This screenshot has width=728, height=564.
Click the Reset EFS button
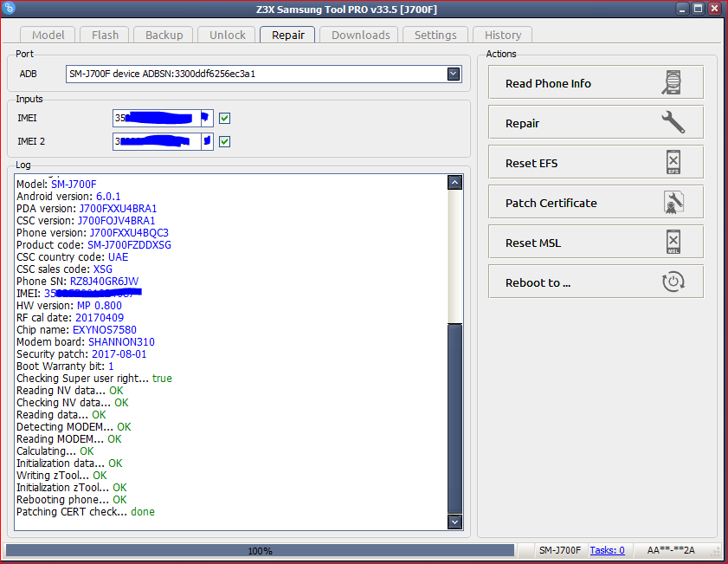(596, 162)
